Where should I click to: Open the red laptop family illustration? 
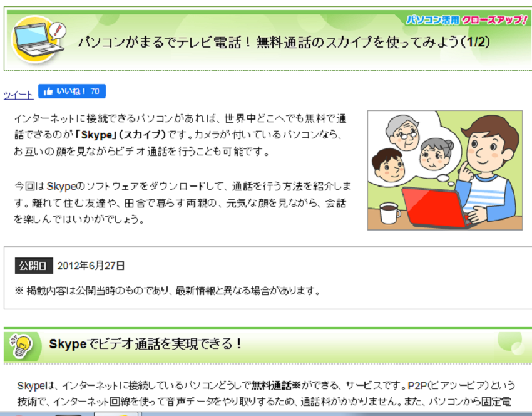445,170
